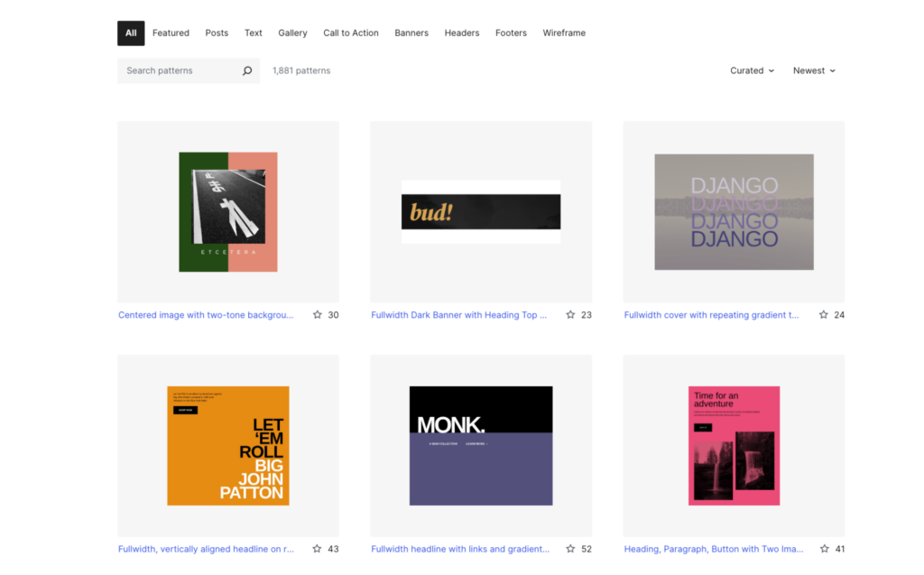
Task: Star the Fullwidth headline with links pattern
Action: tap(570, 549)
